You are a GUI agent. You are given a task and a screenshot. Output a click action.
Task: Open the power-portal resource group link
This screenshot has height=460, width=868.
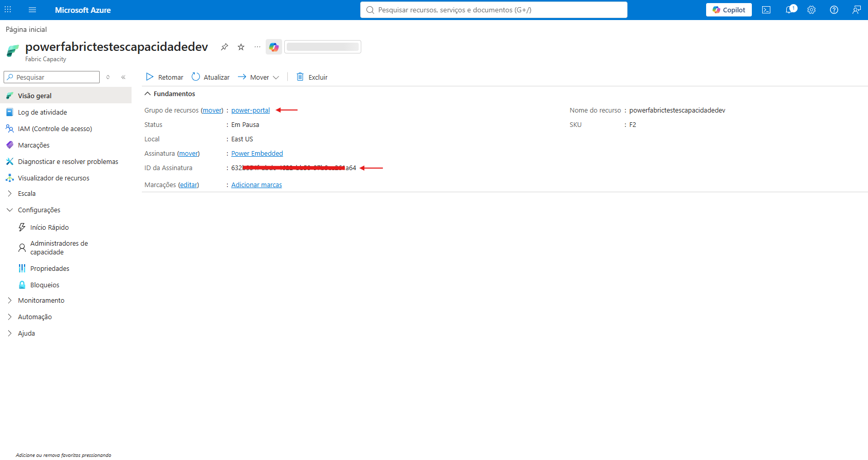click(x=250, y=111)
